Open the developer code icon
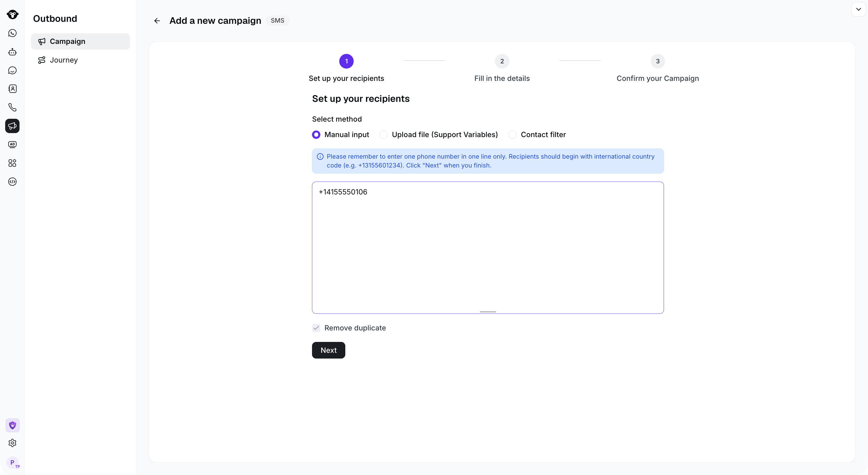 (x=12, y=182)
